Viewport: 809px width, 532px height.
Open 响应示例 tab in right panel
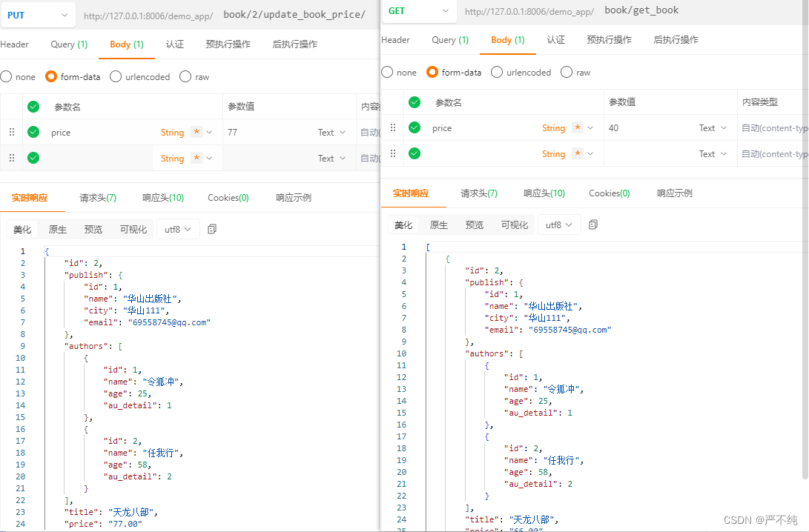coord(674,193)
